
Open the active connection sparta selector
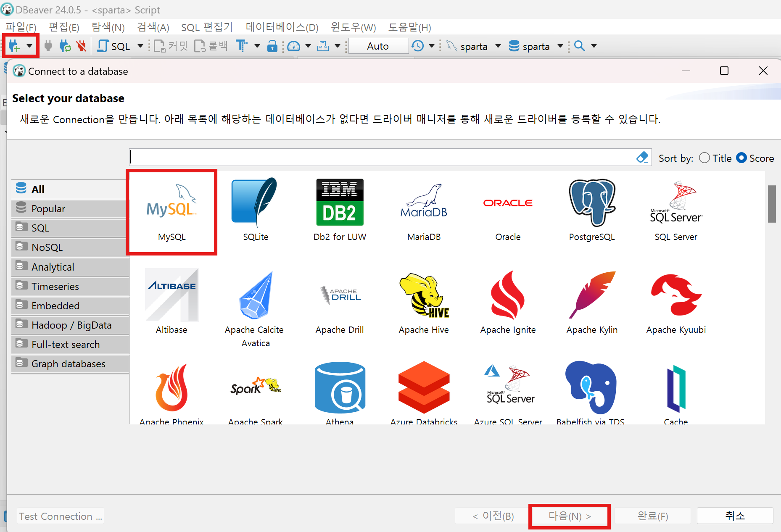pyautogui.click(x=474, y=46)
